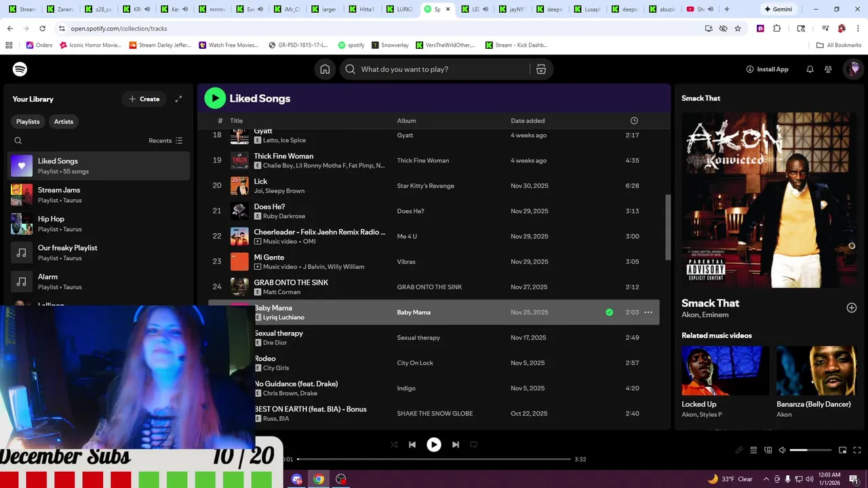Open the Stream Jams playlist
868x488 pixels.
point(98,195)
